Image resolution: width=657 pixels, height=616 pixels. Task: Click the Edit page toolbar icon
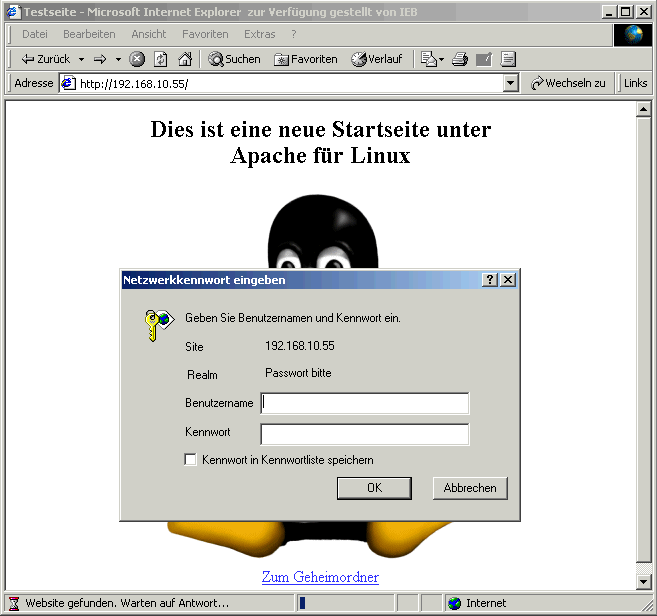point(484,59)
